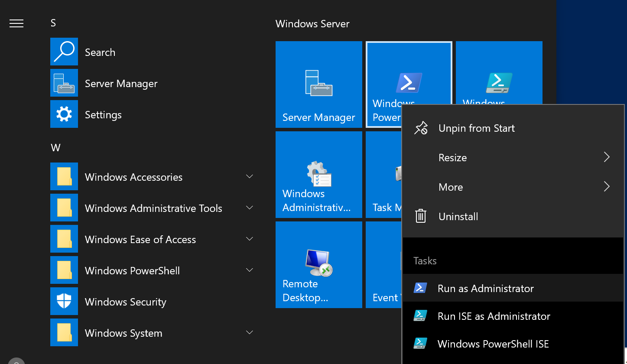The image size is (627, 364).
Task: Expand the Windows PowerShell group
Action: [x=249, y=270]
